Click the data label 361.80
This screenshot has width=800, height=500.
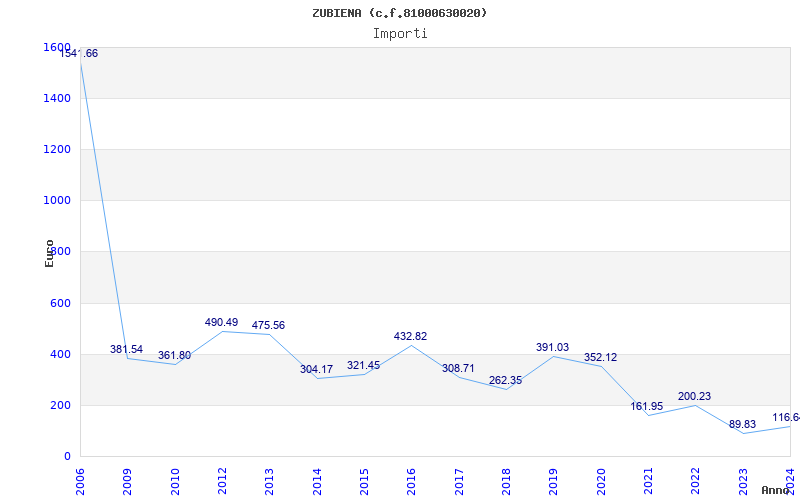tap(174, 356)
